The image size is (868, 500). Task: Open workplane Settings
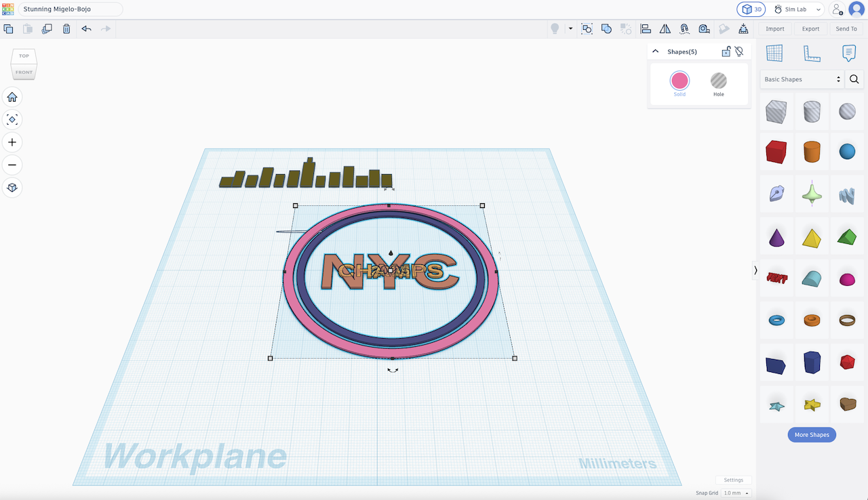tap(733, 480)
